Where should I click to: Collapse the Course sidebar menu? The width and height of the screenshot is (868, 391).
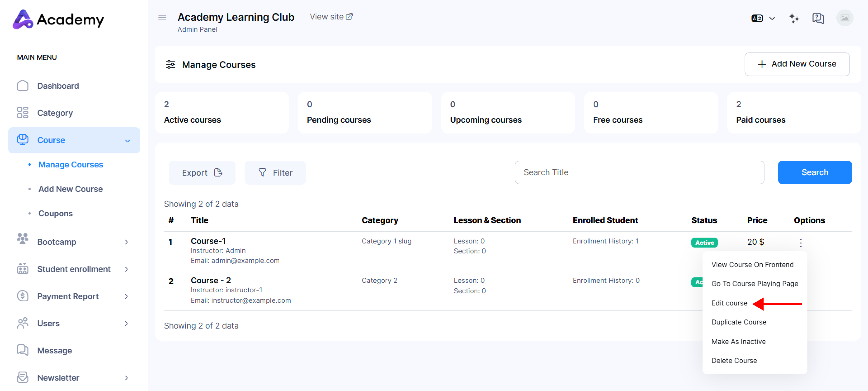(127, 140)
